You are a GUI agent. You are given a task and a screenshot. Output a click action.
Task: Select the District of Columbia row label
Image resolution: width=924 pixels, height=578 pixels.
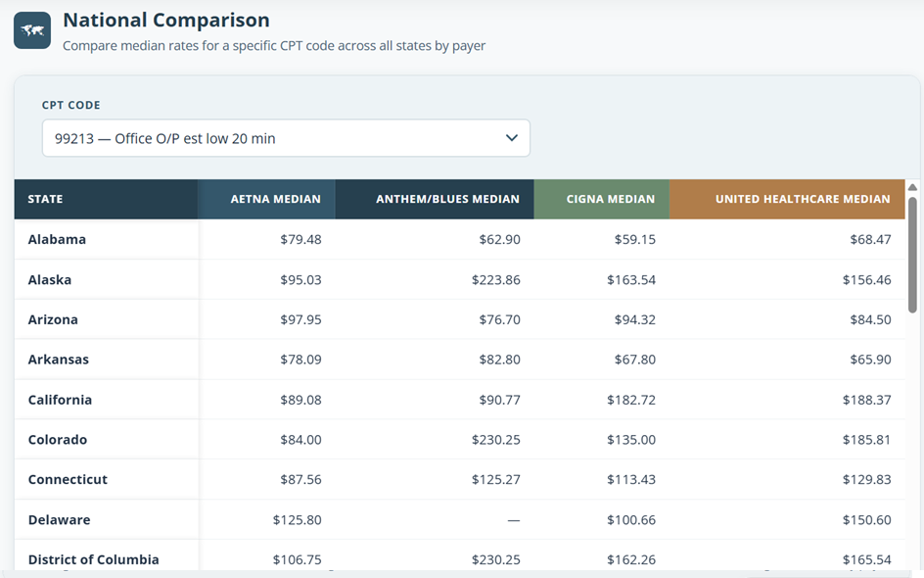click(94, 559)
